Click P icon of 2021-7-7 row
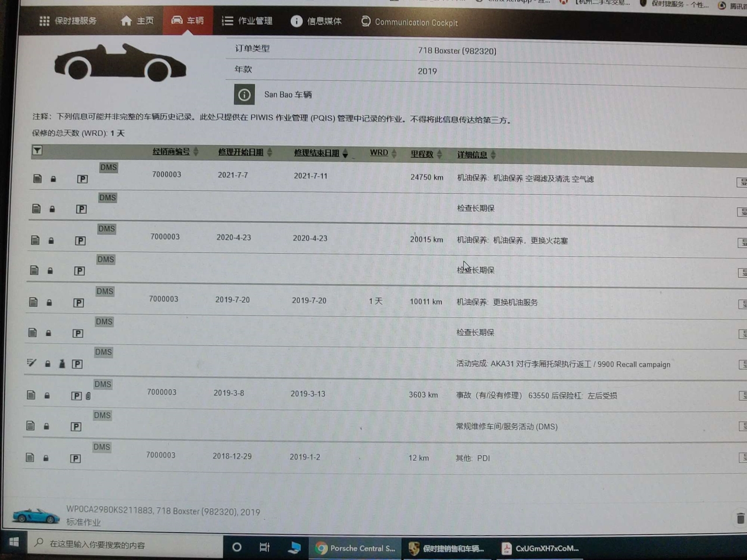This screenshot has height=560, width=747. (82, 179)
